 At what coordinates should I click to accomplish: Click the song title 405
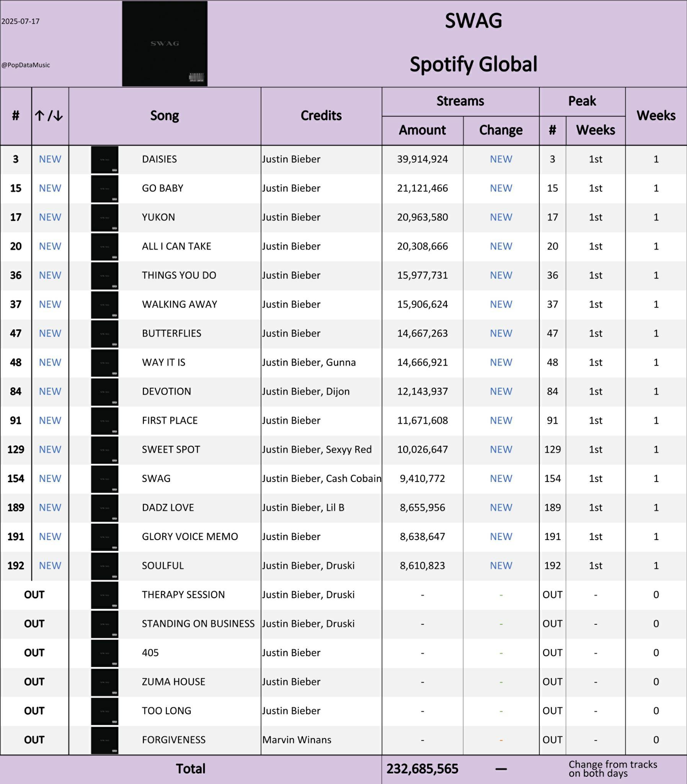(150, 653)
